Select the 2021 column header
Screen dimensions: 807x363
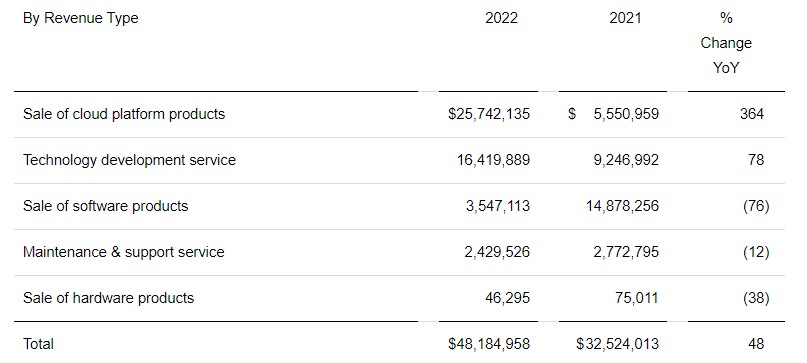(625, 18)
